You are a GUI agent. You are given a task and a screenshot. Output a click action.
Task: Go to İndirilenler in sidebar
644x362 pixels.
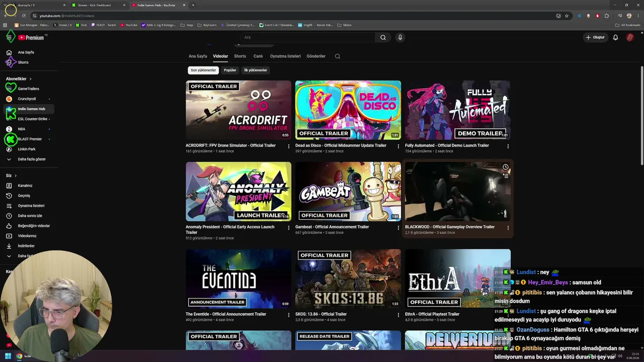(29, 246)
